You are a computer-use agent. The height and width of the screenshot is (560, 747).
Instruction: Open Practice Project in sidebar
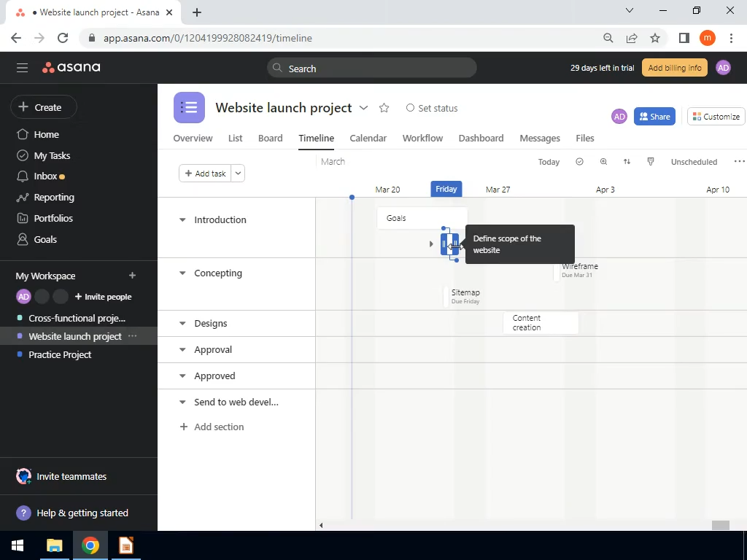pyautogui.click(x=60, y=355)
